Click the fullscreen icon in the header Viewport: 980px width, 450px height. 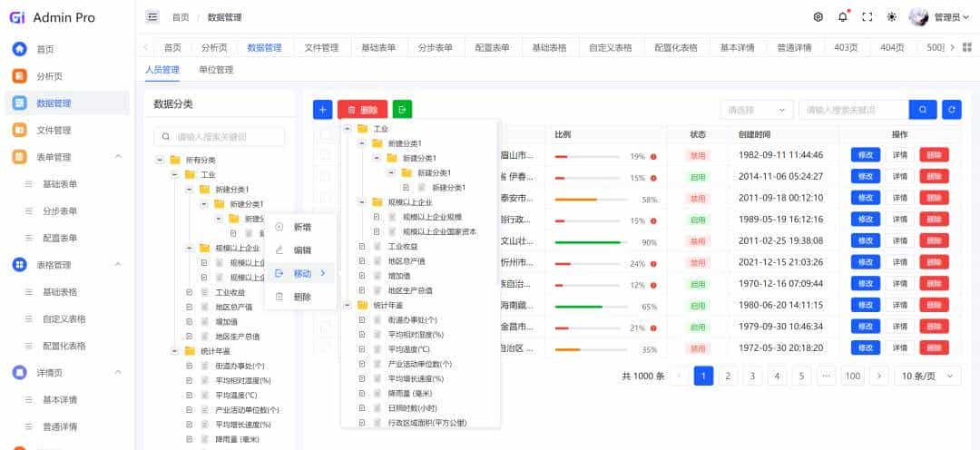pyautogui.click(x=867, y=17)
